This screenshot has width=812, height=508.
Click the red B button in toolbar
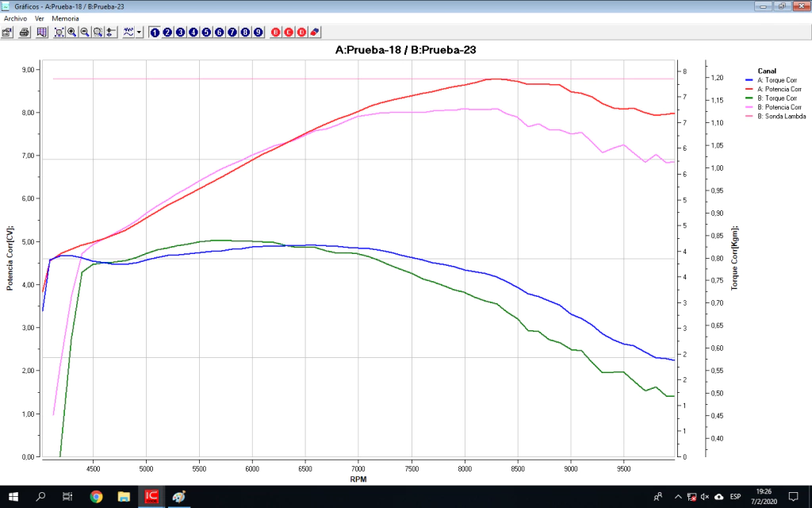276,33
